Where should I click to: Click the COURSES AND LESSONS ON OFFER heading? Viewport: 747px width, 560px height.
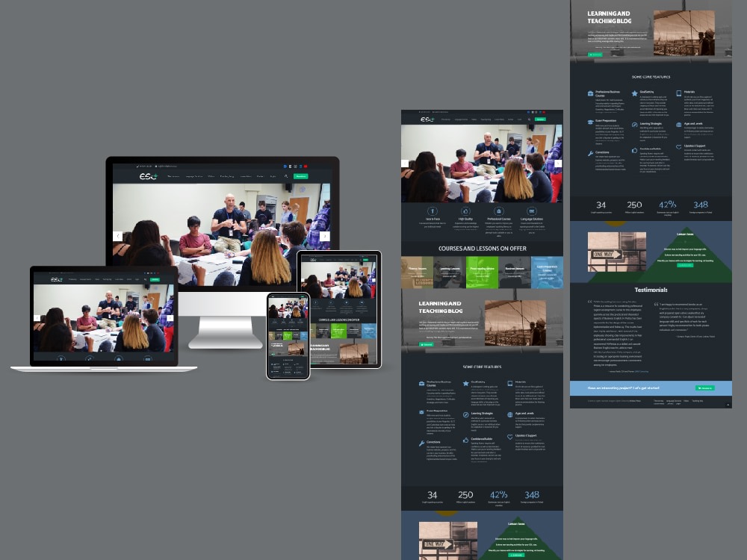(482, 249)
